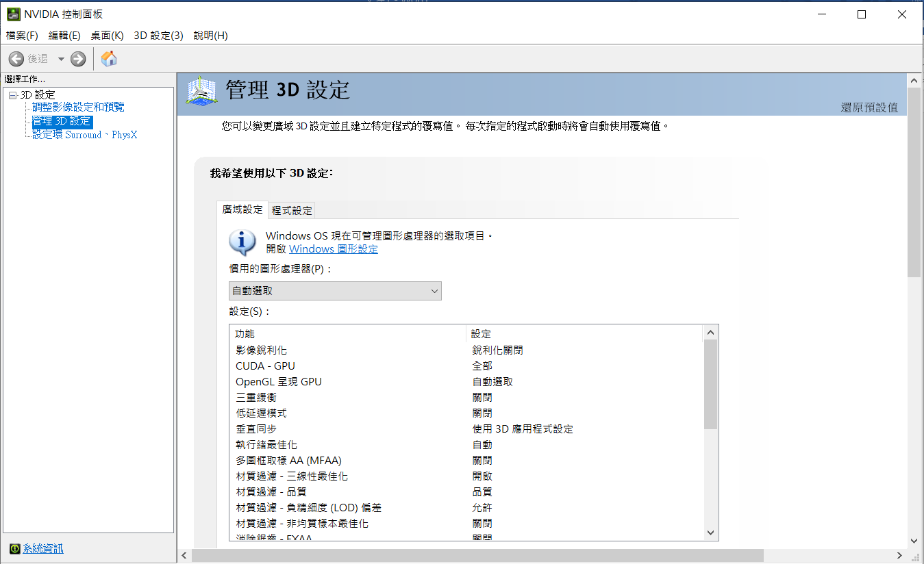Open the 檔案 menu

22,36
